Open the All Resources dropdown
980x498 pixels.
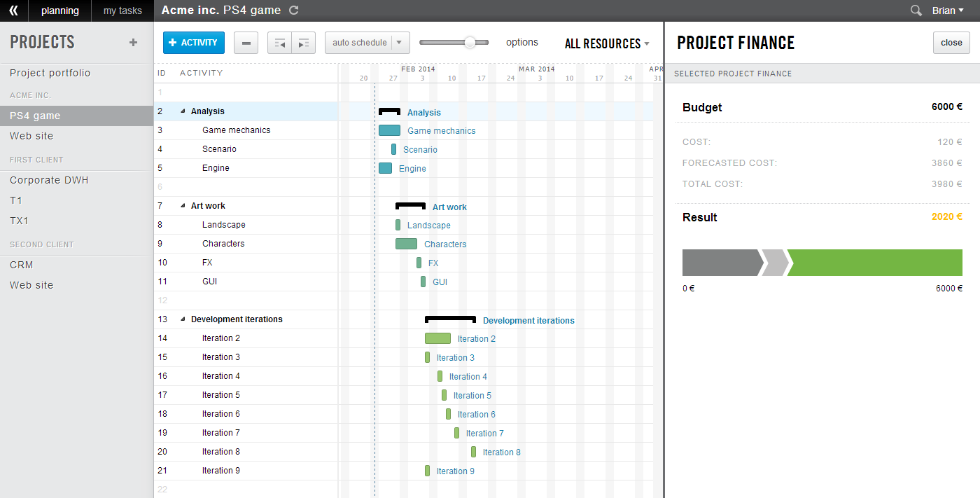[607, 43]
